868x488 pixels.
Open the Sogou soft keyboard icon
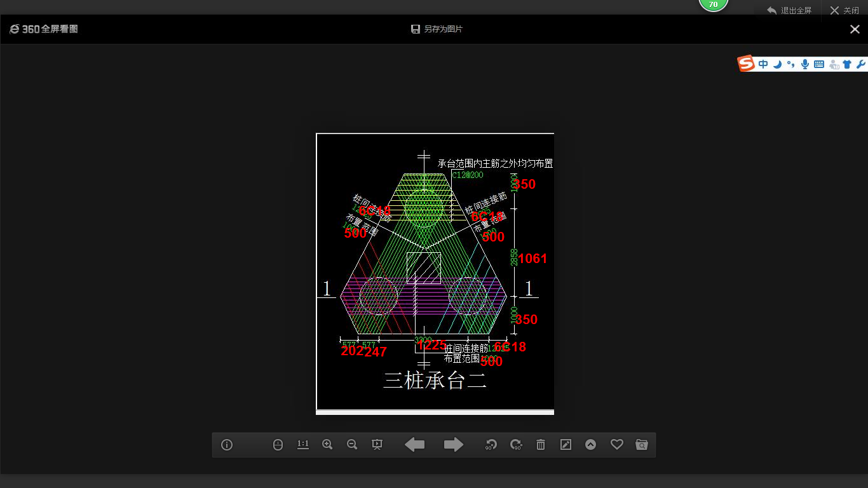coord(819,64)
